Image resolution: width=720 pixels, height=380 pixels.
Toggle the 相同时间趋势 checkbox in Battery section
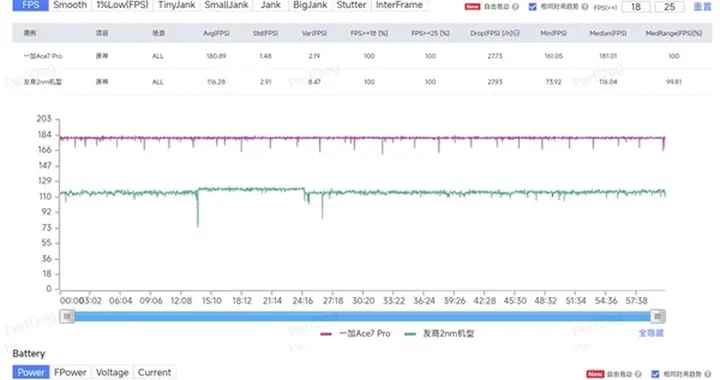point(655,374)
